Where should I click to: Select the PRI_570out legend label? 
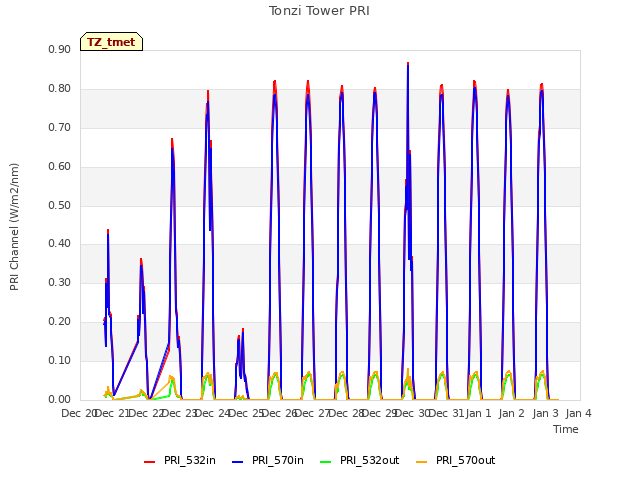(x=465, y=460)
